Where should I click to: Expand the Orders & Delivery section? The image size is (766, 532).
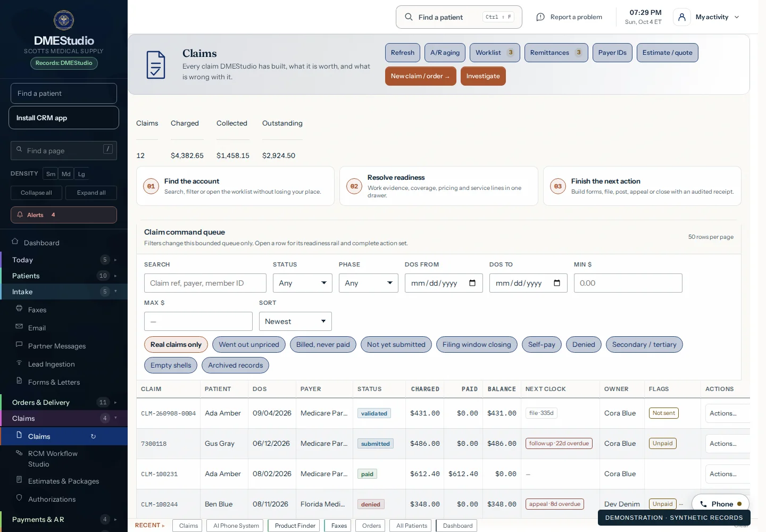(64, 402)
